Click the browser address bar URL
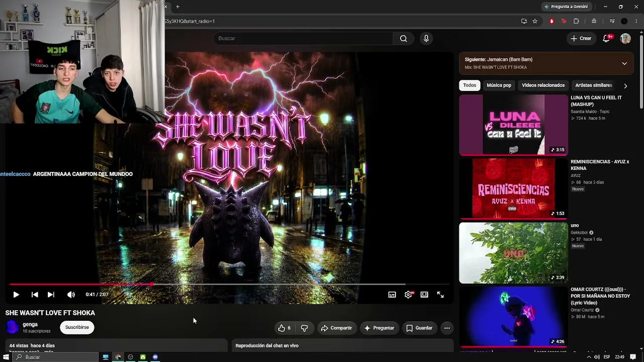Viewport: 644px width, 362px height. [x=190, y=21]
